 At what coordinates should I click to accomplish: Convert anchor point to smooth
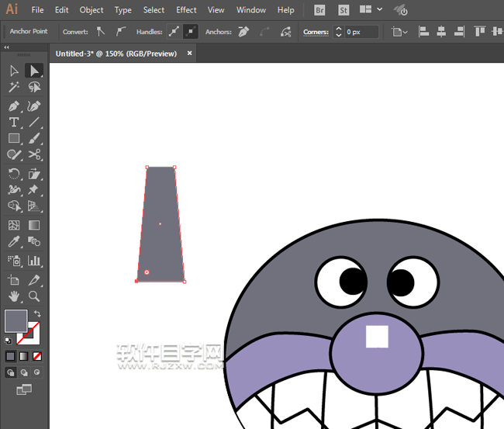(120, 32)
